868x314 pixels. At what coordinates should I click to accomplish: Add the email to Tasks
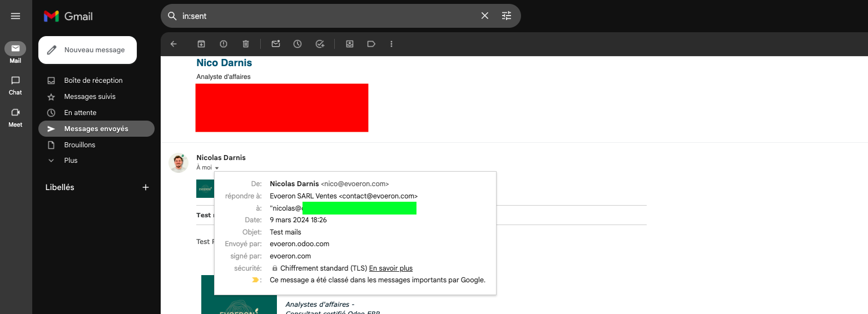click(x=320, y=44)
